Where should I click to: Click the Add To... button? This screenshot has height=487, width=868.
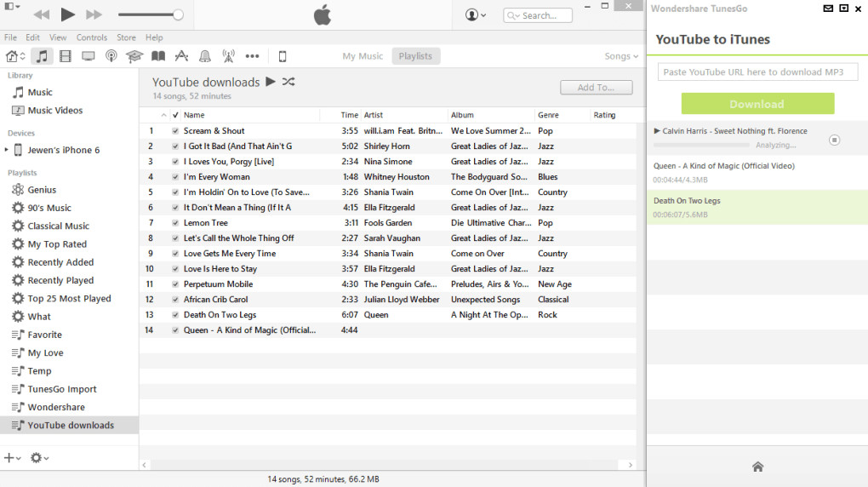click(597, 88)
